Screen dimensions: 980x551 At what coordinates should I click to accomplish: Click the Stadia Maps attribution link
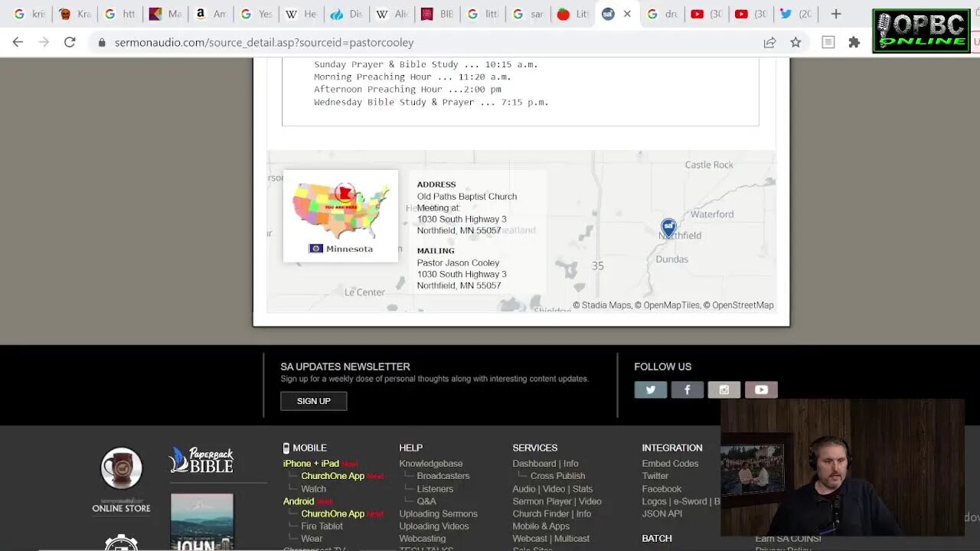tap(606, 305)
